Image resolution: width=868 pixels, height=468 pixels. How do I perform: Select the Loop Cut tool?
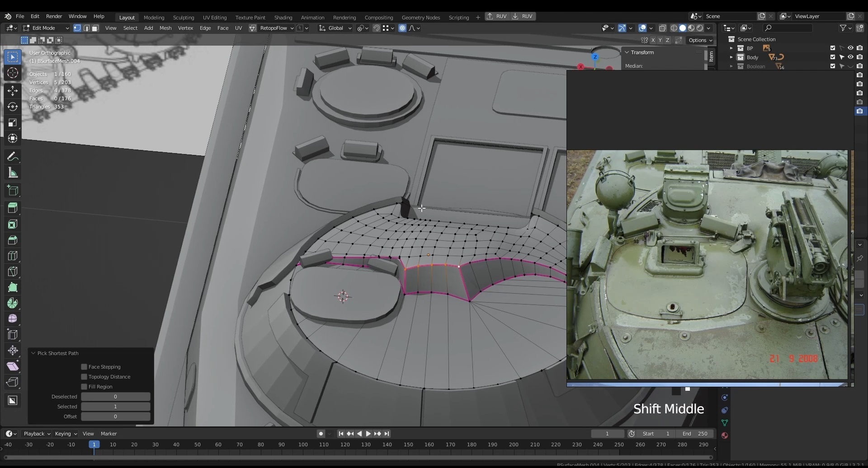(13, 256)
